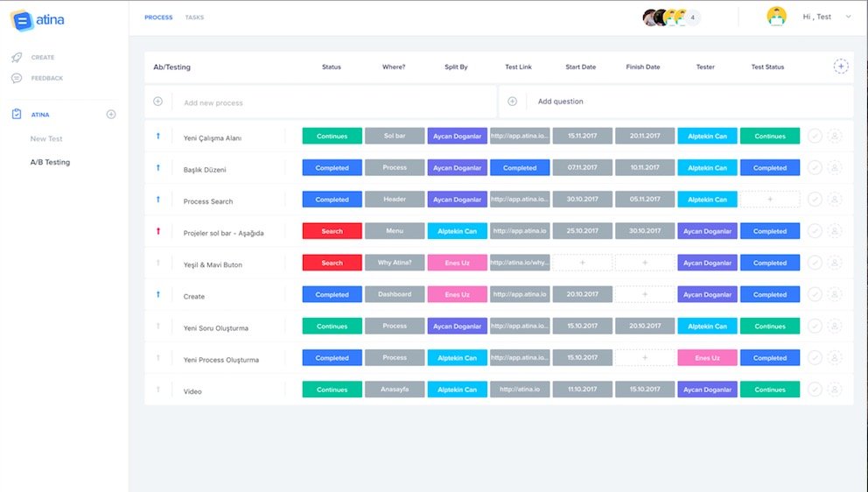The width and height of the screenshot is (868, 492).
Task: Open the user menu chevron beside Hi, Test
Action: point(848,18)
